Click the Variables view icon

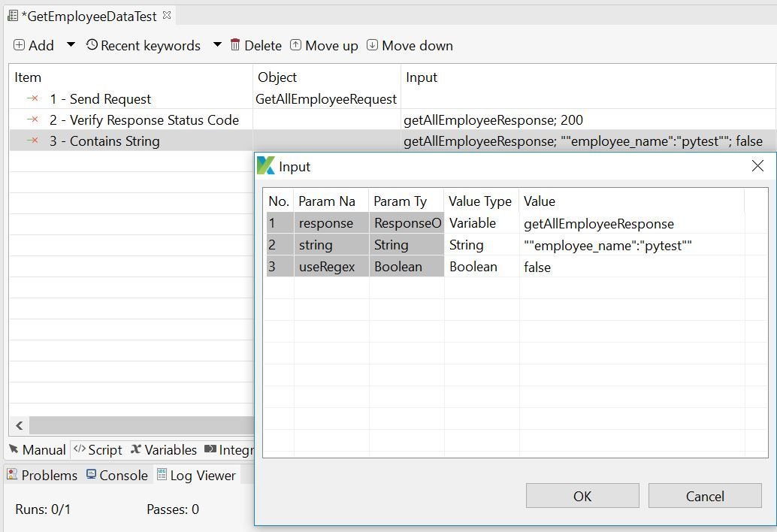tap(138, 449)
